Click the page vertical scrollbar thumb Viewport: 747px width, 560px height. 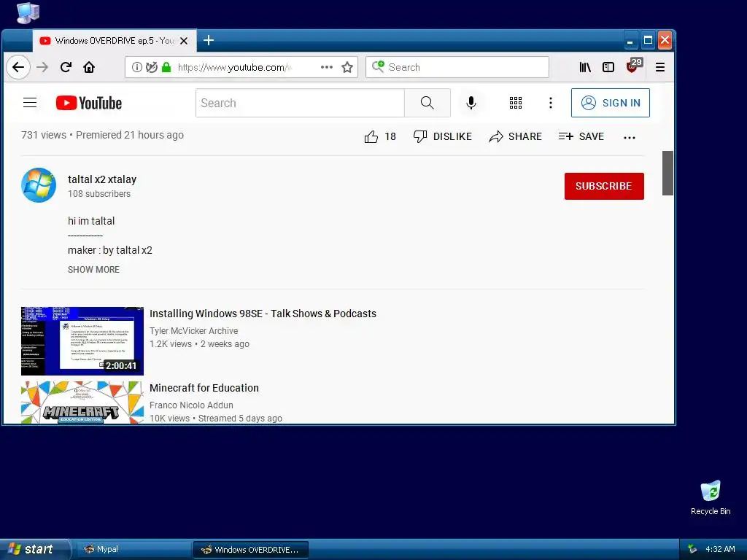pos(668,173)
